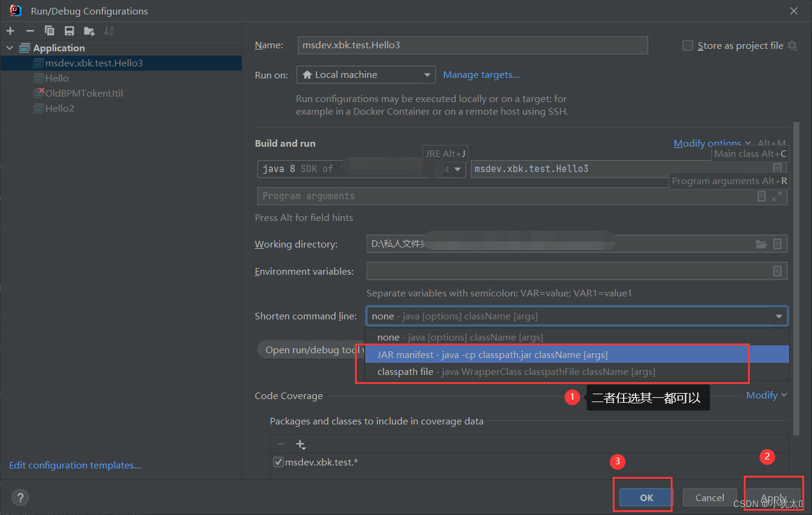Open Edit configuration templates link
This screenshot has width=812, height=515.
pyautogui.click(x=75, y=465)
